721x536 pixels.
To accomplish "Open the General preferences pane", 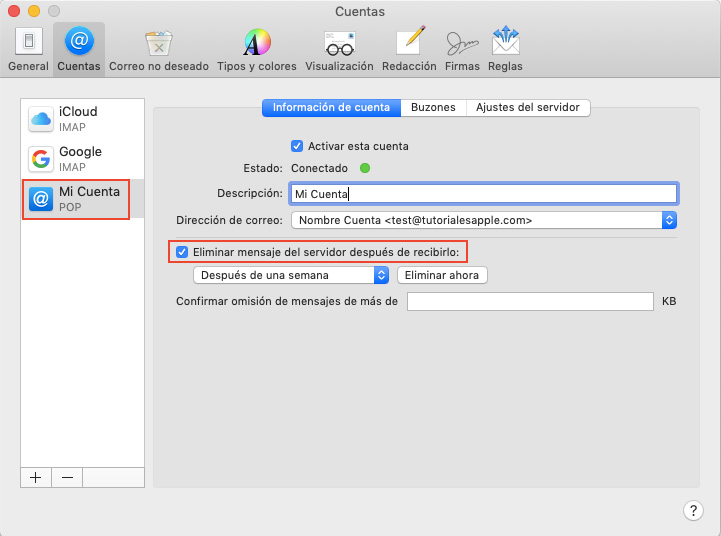I will [28, 49].
